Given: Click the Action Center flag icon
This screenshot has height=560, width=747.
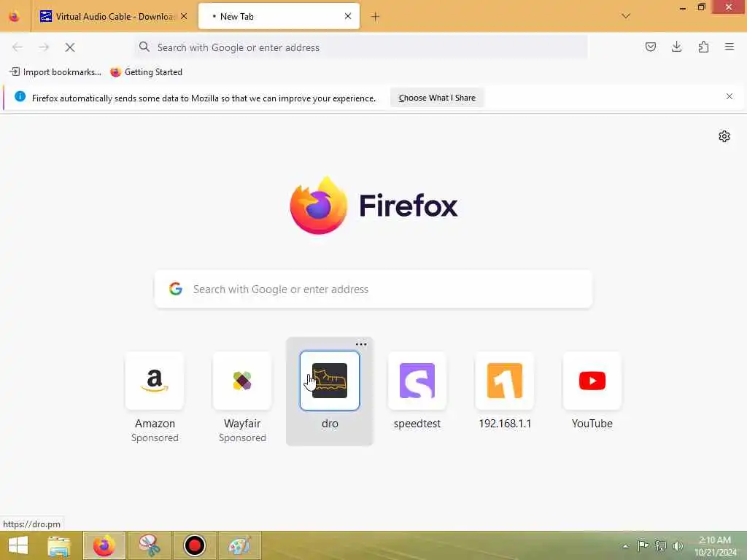Looking at the screenshot, I should tap(643, 545).
